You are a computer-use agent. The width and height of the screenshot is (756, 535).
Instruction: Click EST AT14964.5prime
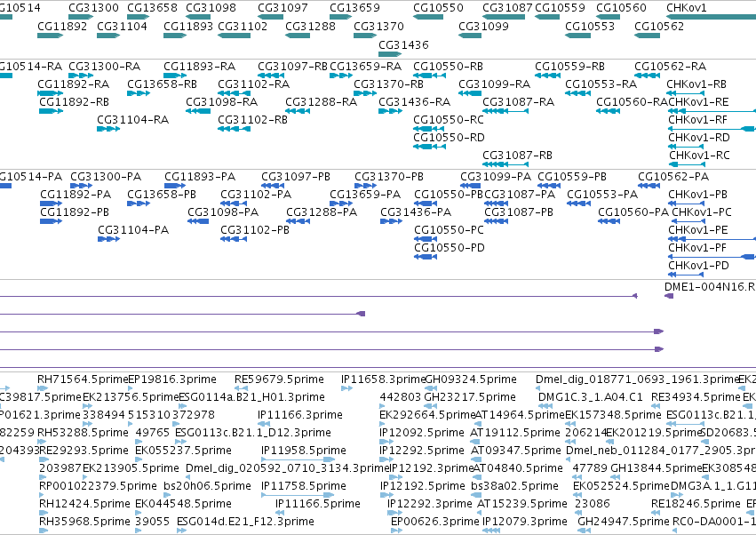(x=520, y=415)
